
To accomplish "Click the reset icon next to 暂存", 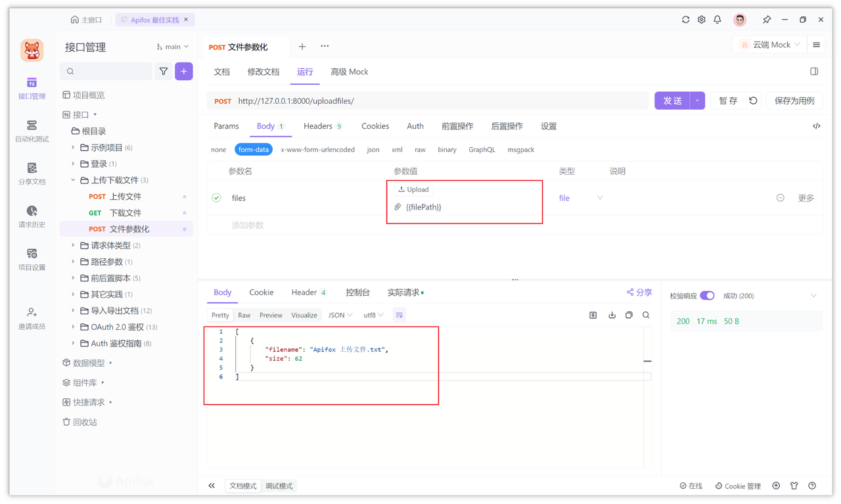I will click(753, 101).
